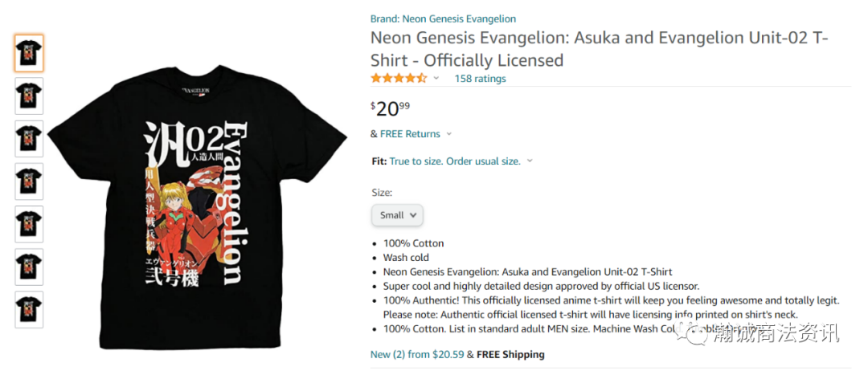Image resolution: width=868 pixels, height=371 pixels.
Task: Select the fourth product thumbnail image
Action: (x=29, y=181)
